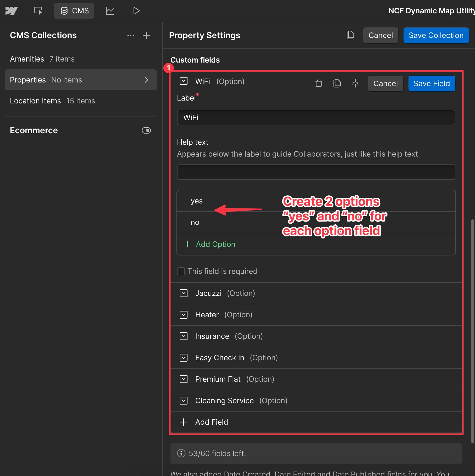Open the Properties collection
Viewport: 475px width, 476px height.
[x=81, y=80]
